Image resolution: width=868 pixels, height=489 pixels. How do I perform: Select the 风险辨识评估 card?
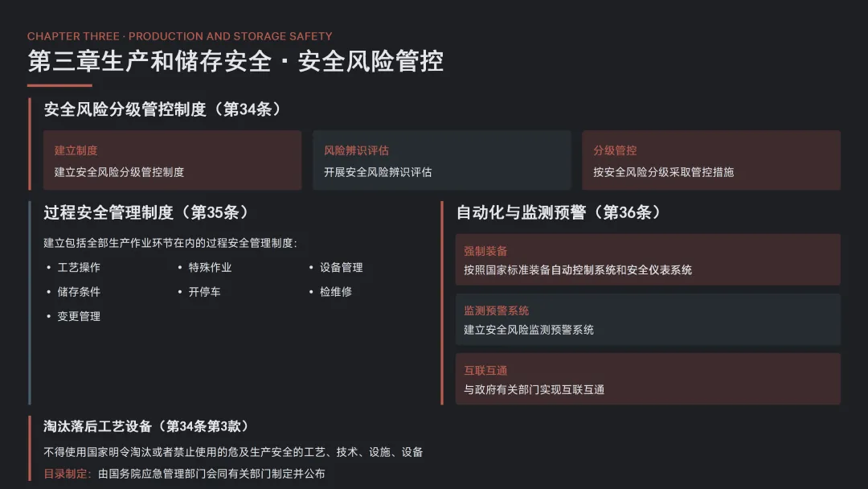click(441, 161)
